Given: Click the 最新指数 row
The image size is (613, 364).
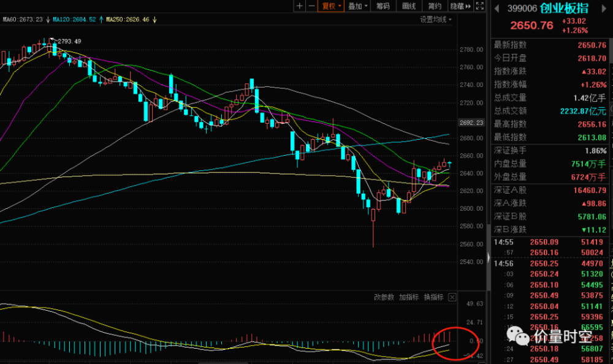Looking at the screenshot, I should [x=550, y=45].
